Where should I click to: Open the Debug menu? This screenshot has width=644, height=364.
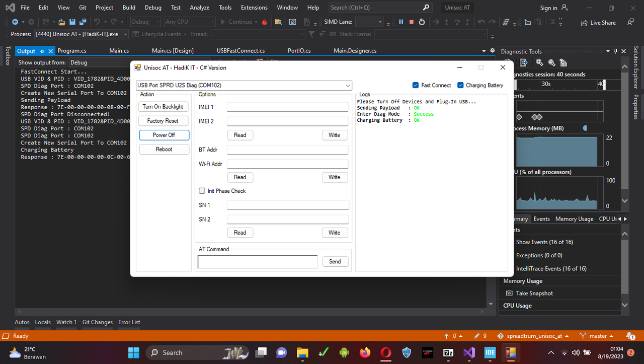153,8
